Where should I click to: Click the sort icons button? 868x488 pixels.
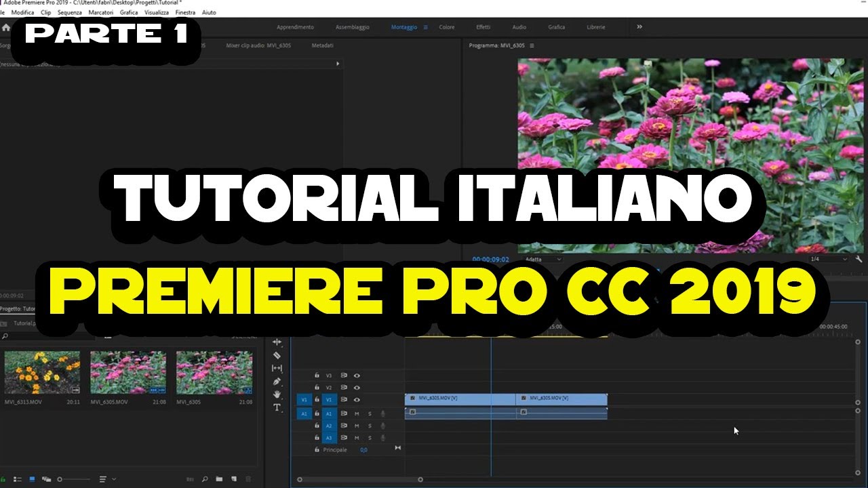tap(103, 479)
